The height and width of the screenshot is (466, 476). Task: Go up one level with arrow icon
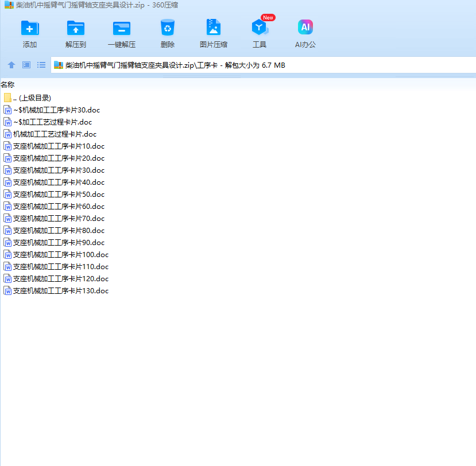coord(11,65)
